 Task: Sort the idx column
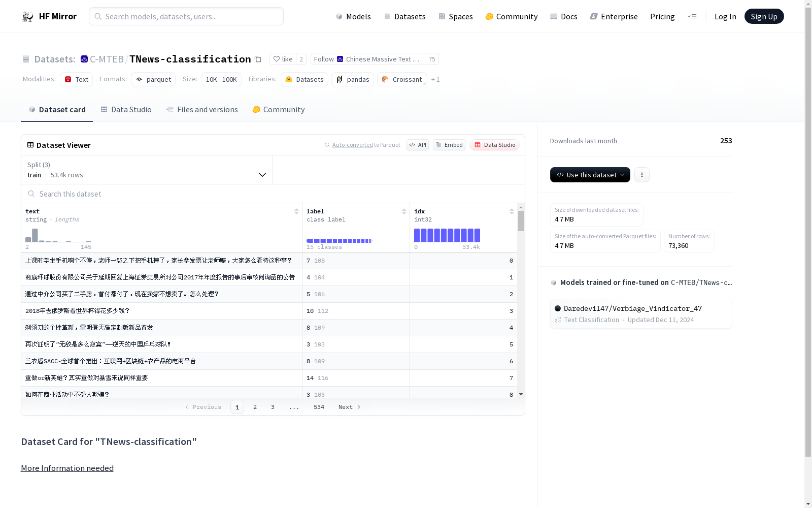(x=512, y=211)
